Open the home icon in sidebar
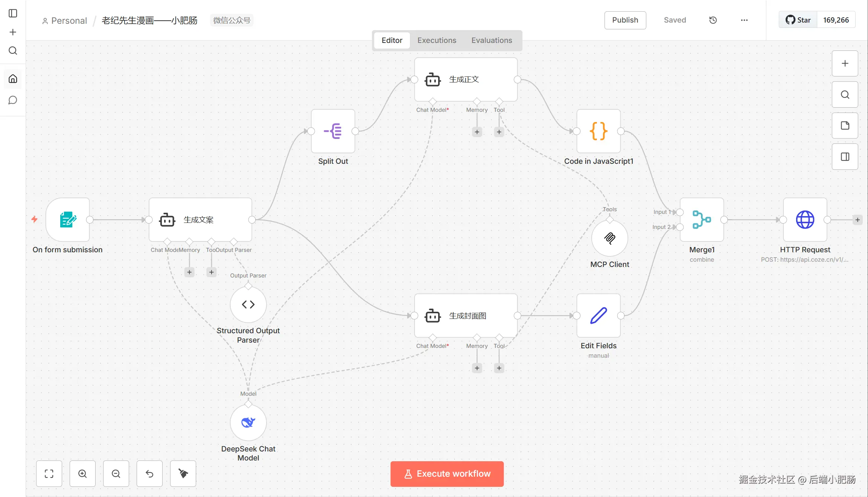Viewport: 868px width, 497px height. click(x=13, y=79)
